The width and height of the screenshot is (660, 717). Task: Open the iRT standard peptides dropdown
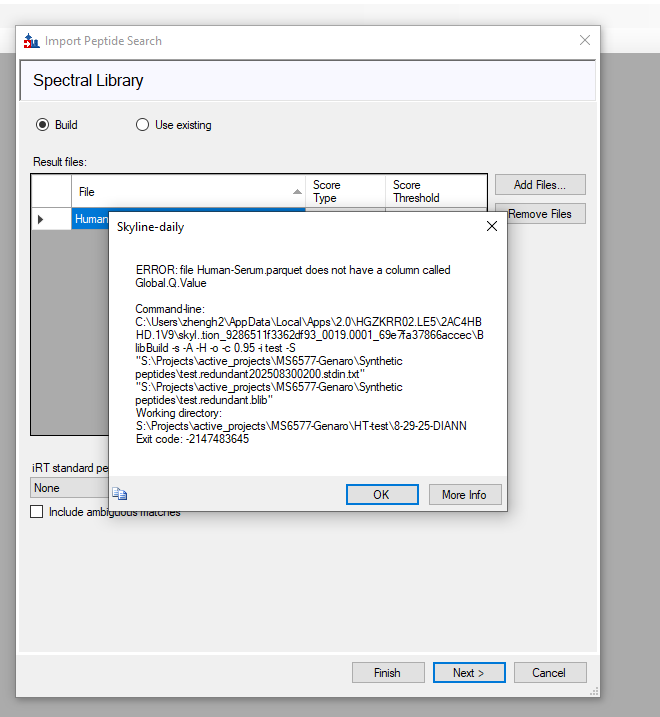(x=68, y=488)
